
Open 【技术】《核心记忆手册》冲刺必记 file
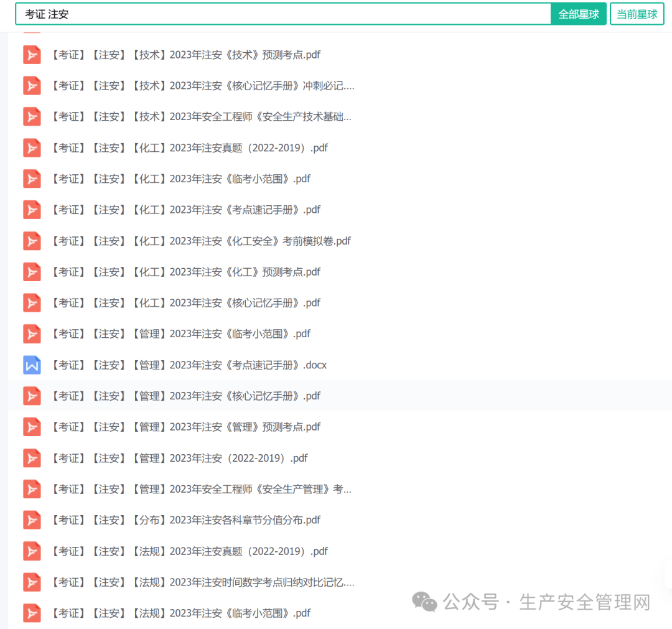click(x=202, y=86)
